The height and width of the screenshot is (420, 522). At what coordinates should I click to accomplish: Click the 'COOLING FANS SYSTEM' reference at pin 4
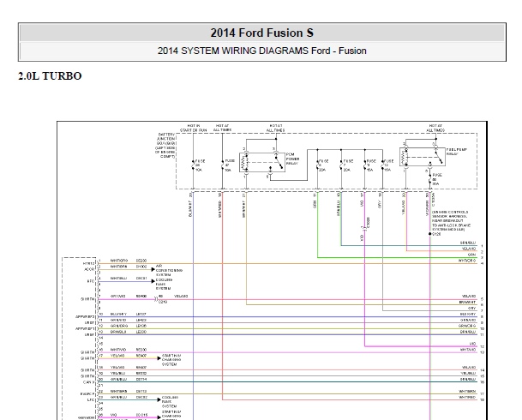(x=164, y=285)
